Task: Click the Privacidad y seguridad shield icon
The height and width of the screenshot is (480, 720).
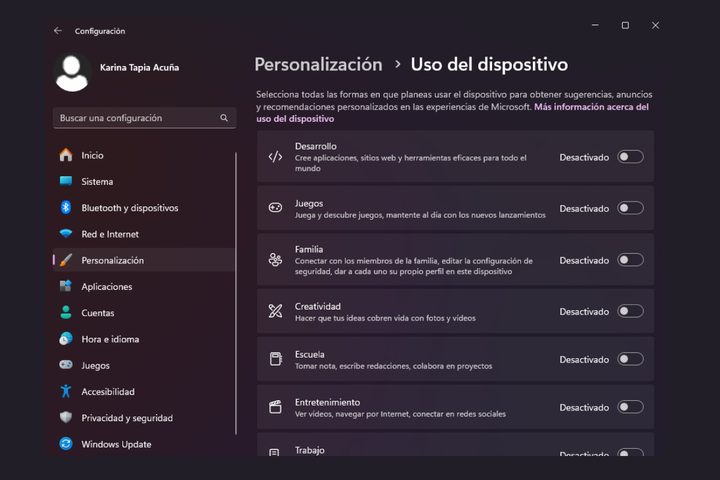Action: coord(66,418)
